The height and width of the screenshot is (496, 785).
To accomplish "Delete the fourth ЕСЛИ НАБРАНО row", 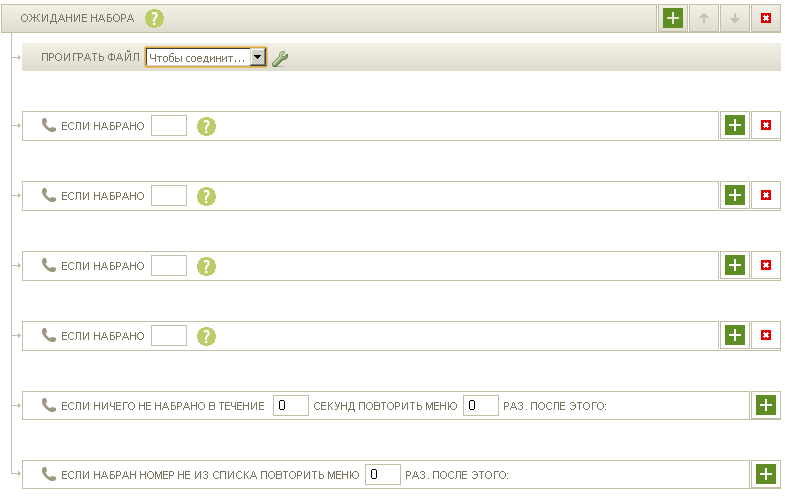I will pyautogui.click(x=765, y=335).
